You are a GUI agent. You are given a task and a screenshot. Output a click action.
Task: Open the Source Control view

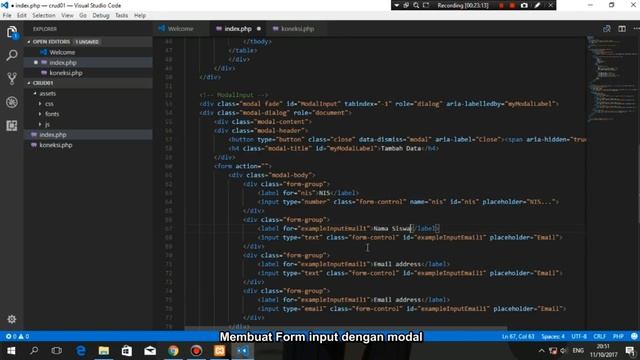(x=12, y=78)
